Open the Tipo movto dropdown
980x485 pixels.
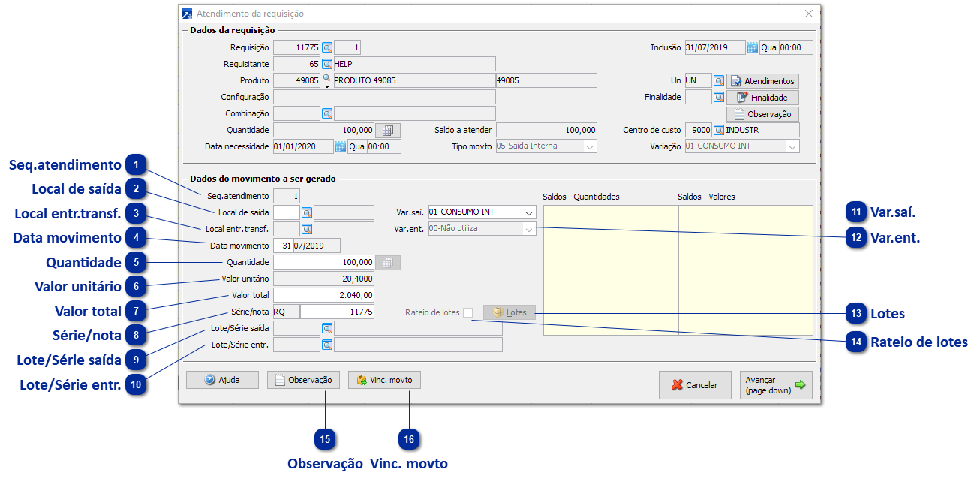click(590, 146)
